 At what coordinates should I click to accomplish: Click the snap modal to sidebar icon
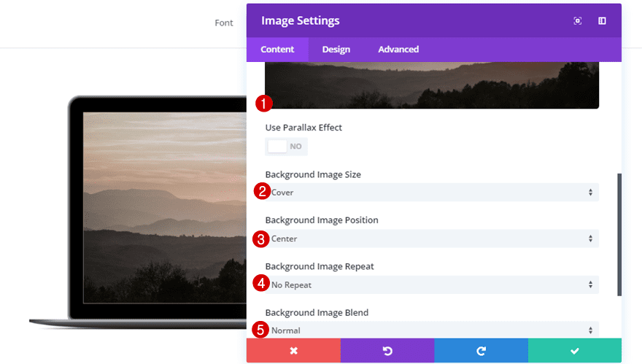602,21
